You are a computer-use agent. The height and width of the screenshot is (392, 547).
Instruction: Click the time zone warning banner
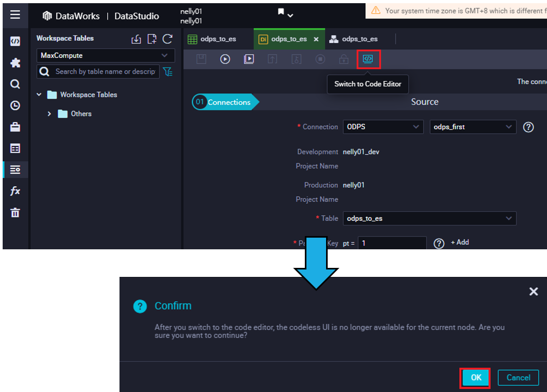456,11
